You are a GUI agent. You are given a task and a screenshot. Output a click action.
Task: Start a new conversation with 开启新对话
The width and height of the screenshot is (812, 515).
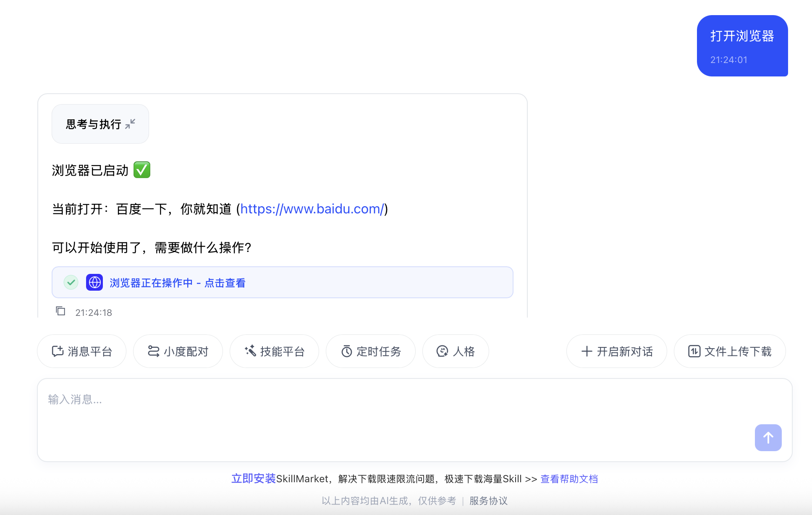[616, 351]
